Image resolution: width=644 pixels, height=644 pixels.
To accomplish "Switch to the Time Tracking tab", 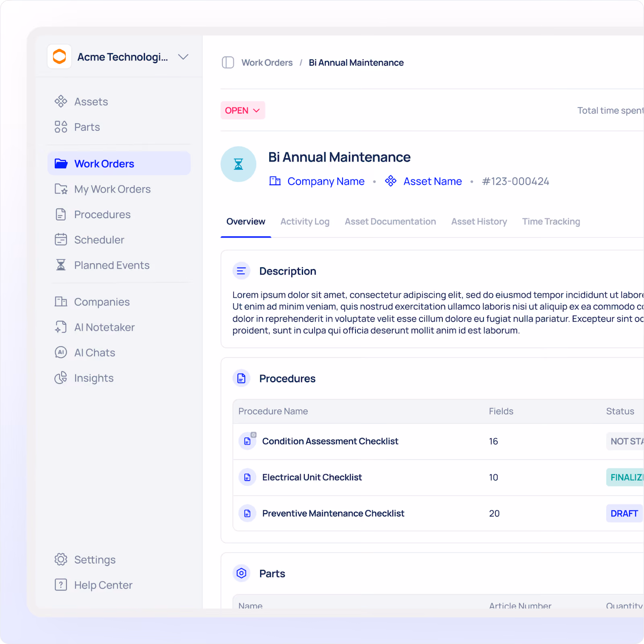I will 551,221.
